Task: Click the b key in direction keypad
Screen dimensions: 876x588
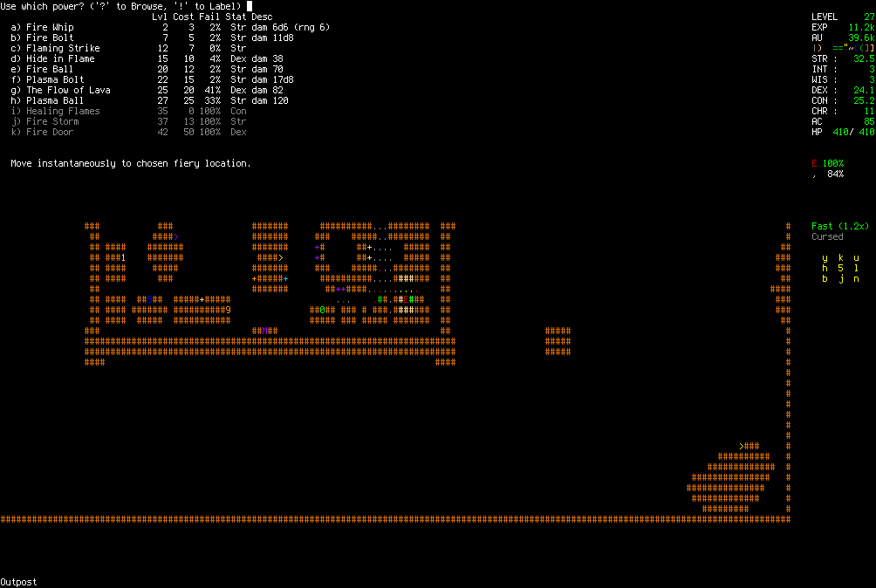Action: 825,278
